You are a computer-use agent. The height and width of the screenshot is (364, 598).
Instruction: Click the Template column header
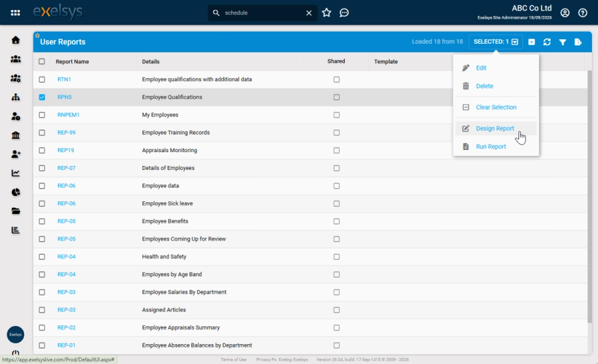pos(386,62)
